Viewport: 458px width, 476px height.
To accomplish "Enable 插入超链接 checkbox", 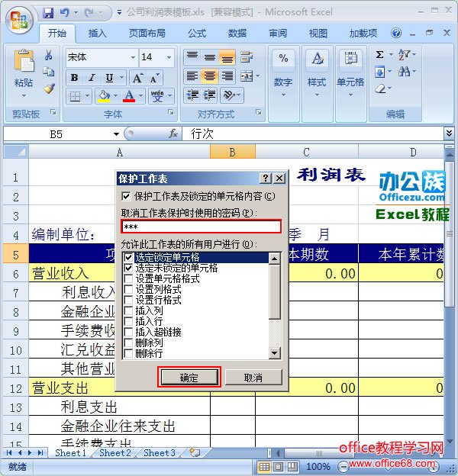I will tap(128, 332).
